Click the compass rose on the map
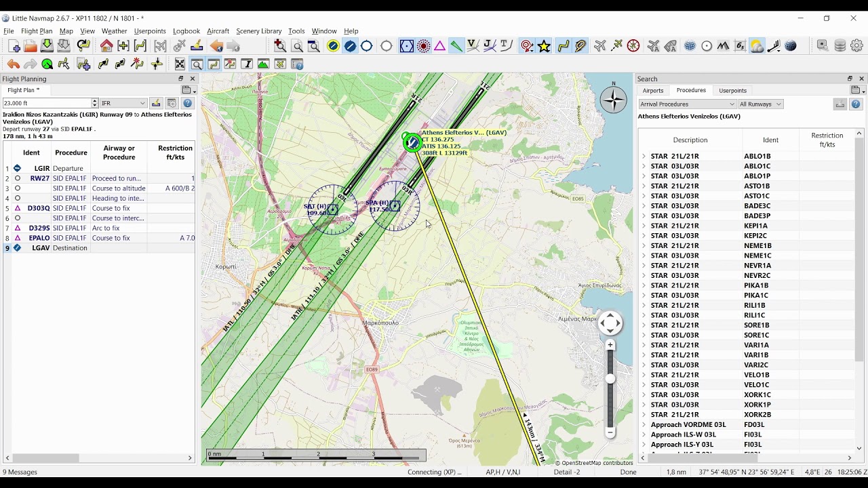 [613, 100]
